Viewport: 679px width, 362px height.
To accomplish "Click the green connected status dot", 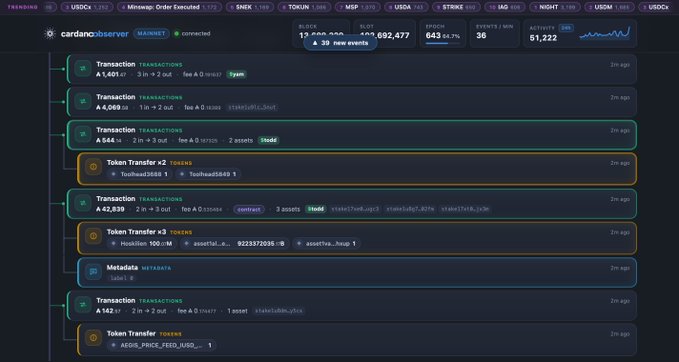I will tap(177, 34).
